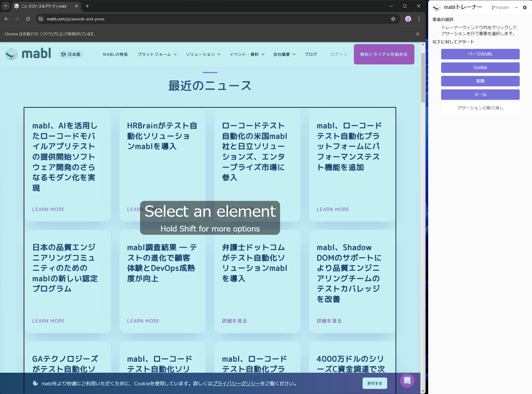Open a new tab with plus icon
Screen dimensions: 532x394
(x=87, y=6)
